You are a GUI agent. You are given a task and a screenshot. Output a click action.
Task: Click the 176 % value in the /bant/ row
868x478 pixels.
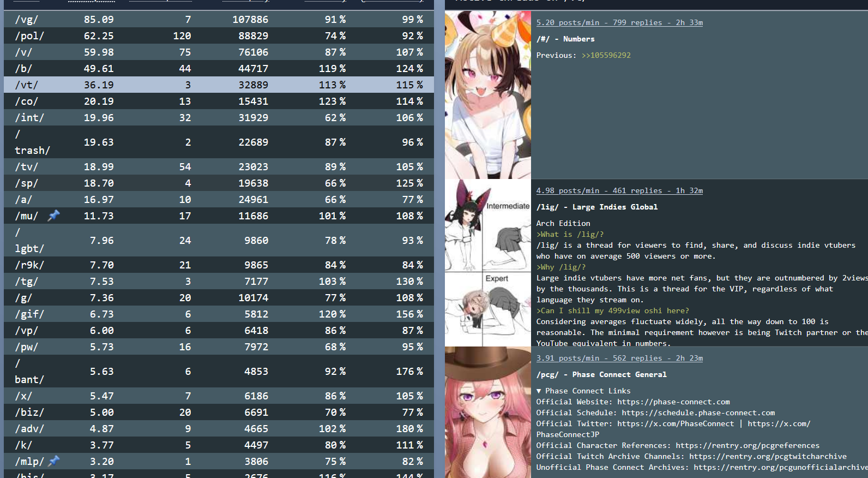tap(409, 371)
